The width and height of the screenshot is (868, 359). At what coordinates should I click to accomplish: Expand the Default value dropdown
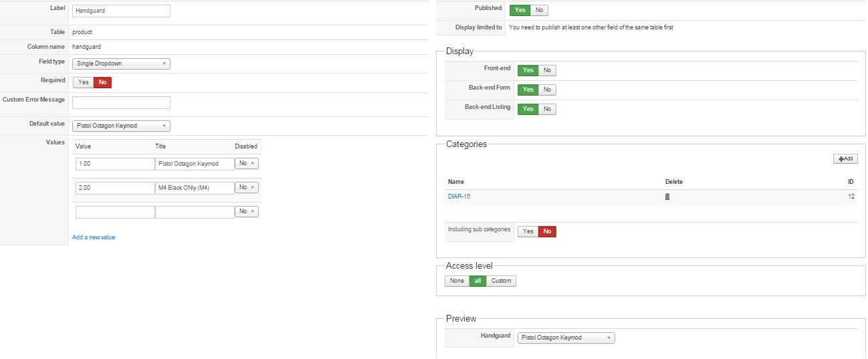(x=121, y=126)
